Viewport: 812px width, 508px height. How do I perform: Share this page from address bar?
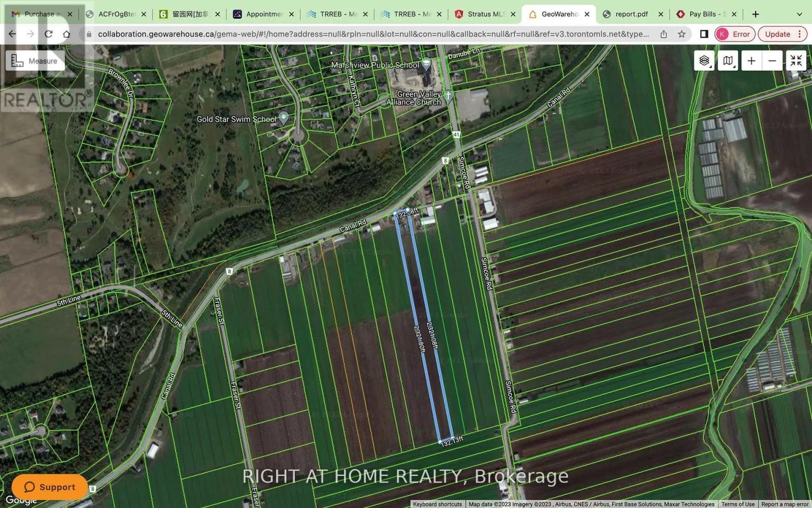tap(664, 34)
